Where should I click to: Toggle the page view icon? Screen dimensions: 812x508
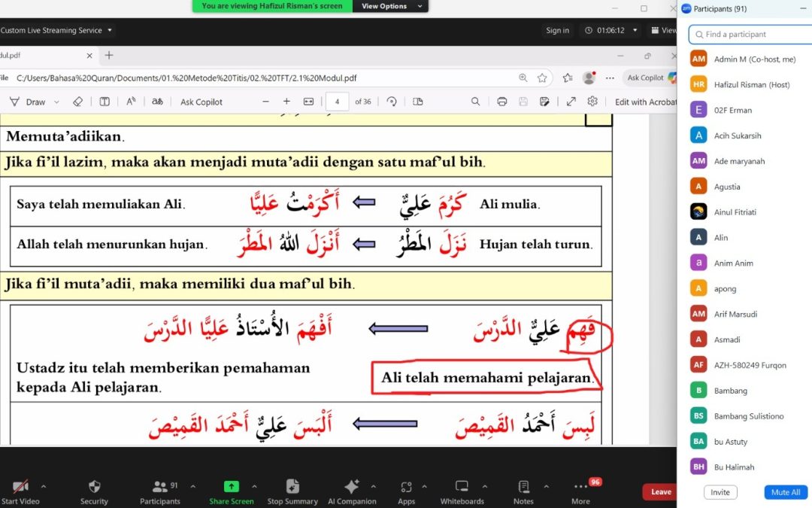tap(418, 102)
